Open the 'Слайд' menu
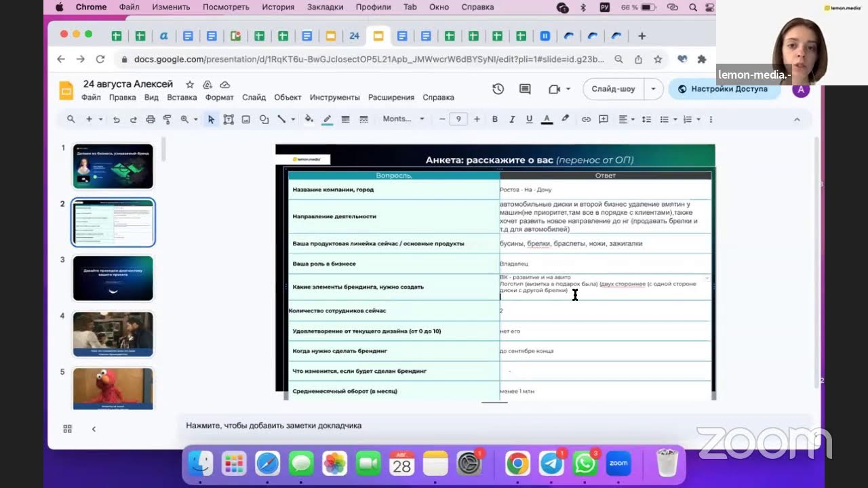This screenshot has width=868, height=488. [254, 98]
